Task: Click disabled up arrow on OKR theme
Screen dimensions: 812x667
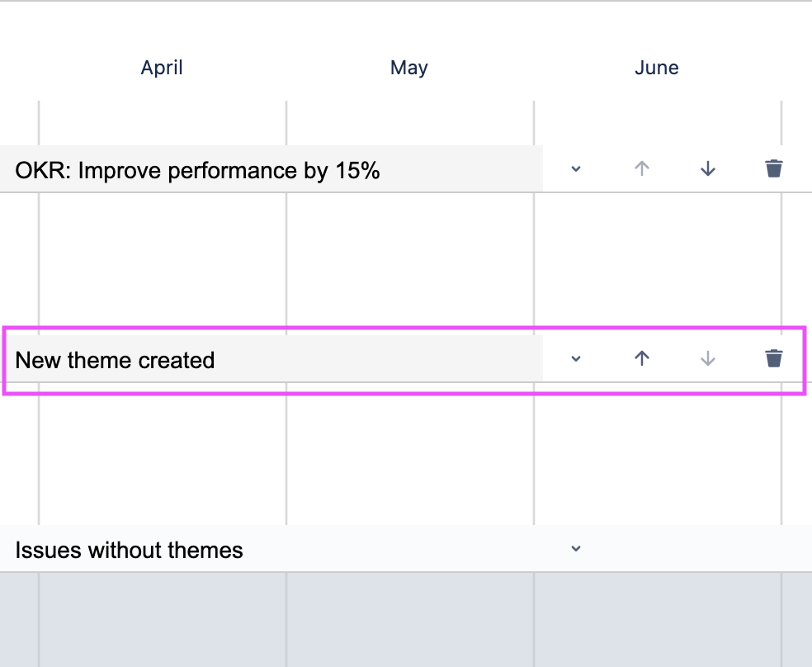Action: 642,168
